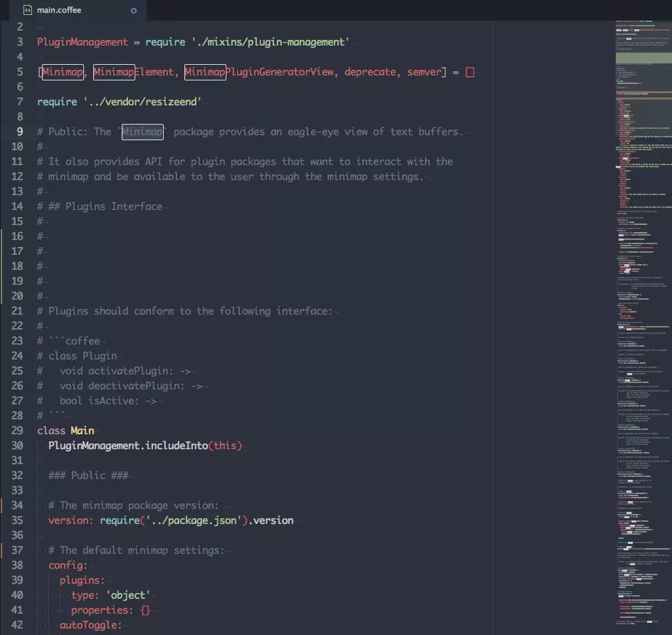Click the boxed Minimap in line 9 comment
This screenshot has height=635, width=672.
(143, 132)
